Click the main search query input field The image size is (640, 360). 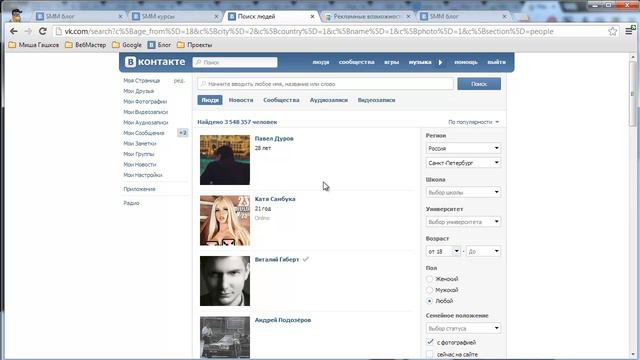326,84
